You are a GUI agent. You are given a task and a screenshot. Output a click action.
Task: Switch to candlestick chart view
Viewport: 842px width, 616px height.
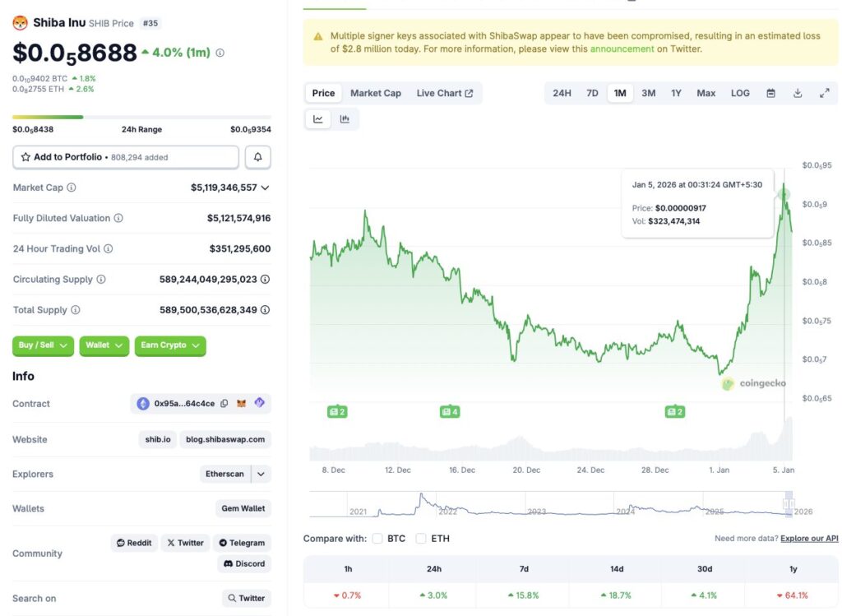pyautogui.click(x=345, y=119)
